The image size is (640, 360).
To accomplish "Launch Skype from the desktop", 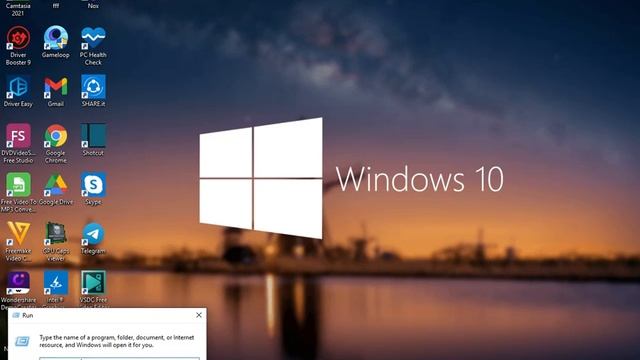I will point(93,189).
